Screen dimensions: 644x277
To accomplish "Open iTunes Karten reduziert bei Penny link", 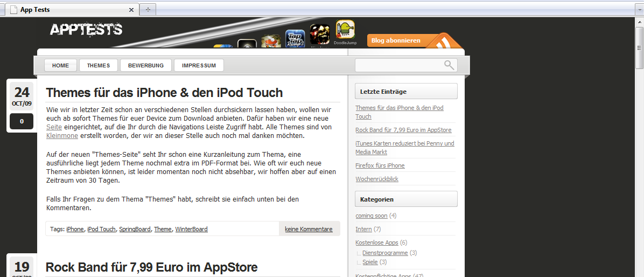I will pos(405,148).
